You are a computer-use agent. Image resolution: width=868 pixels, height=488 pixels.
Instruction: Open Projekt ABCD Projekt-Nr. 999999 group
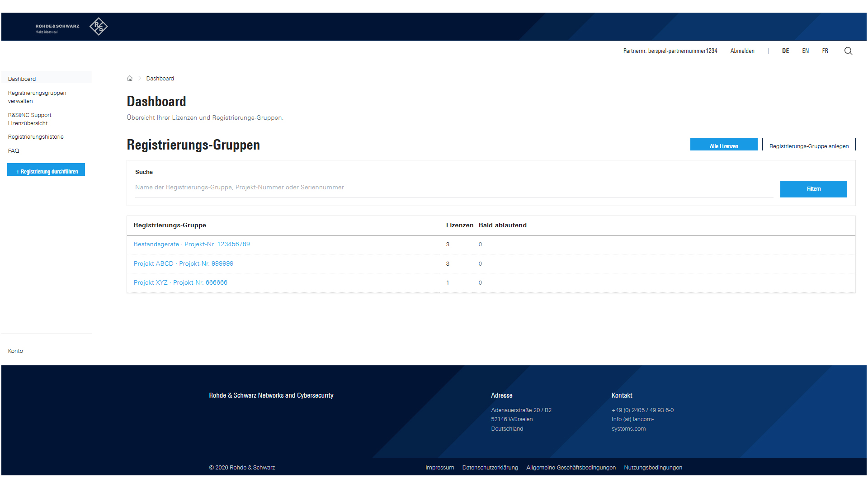click(x=184, y=264)
